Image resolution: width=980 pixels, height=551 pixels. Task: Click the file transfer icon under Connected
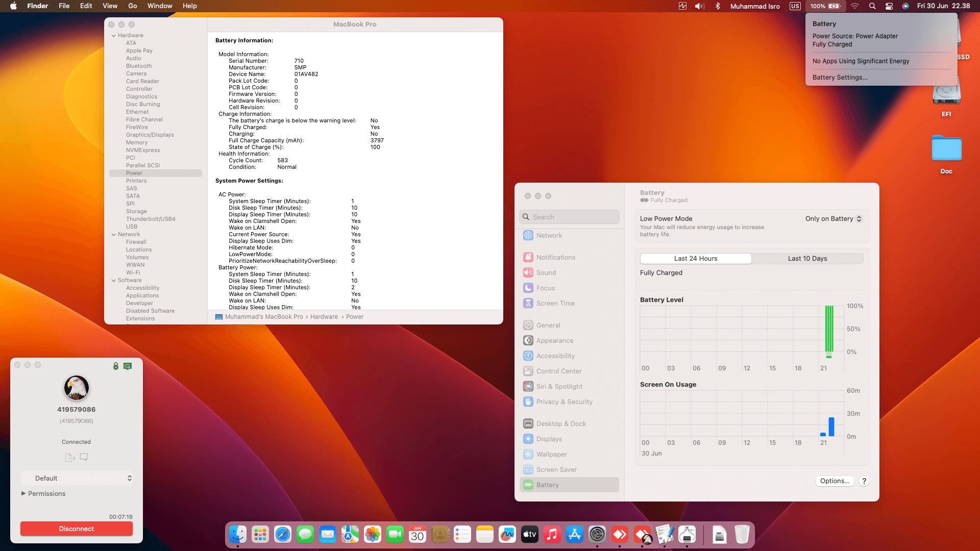70,457
